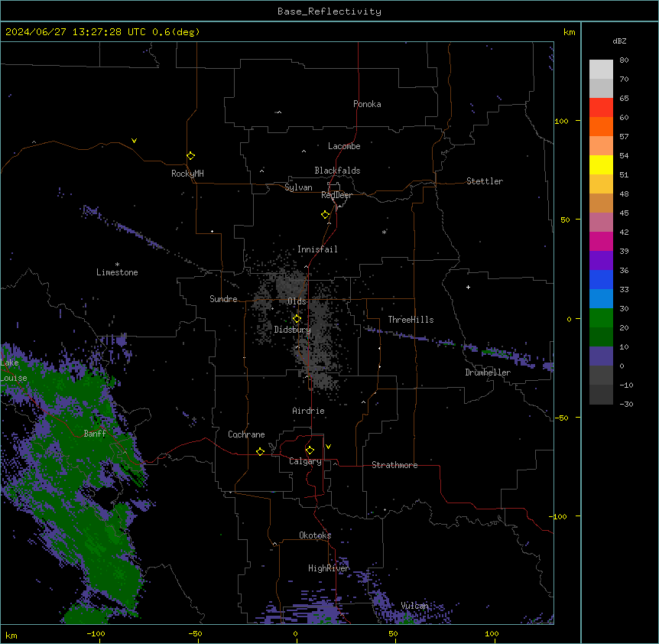659x644 pixels.
Task: Click the Innisfail city label
Action: coord(317,249)
